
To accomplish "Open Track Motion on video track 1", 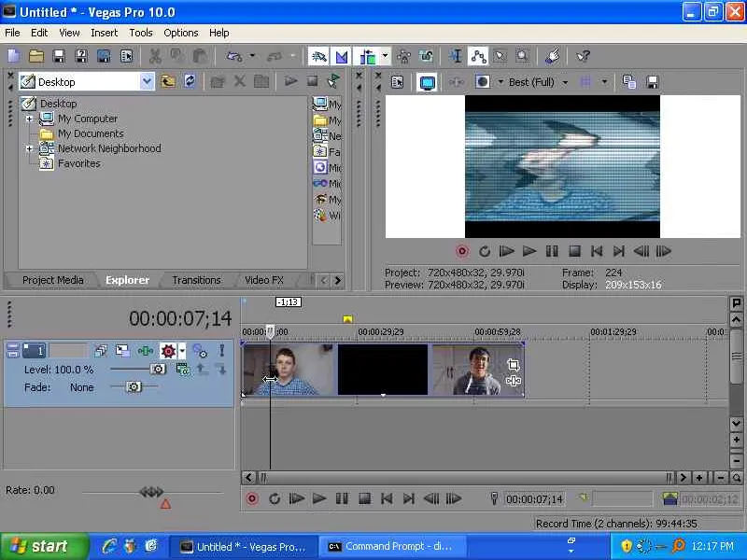I will click(x=122, y=351).
